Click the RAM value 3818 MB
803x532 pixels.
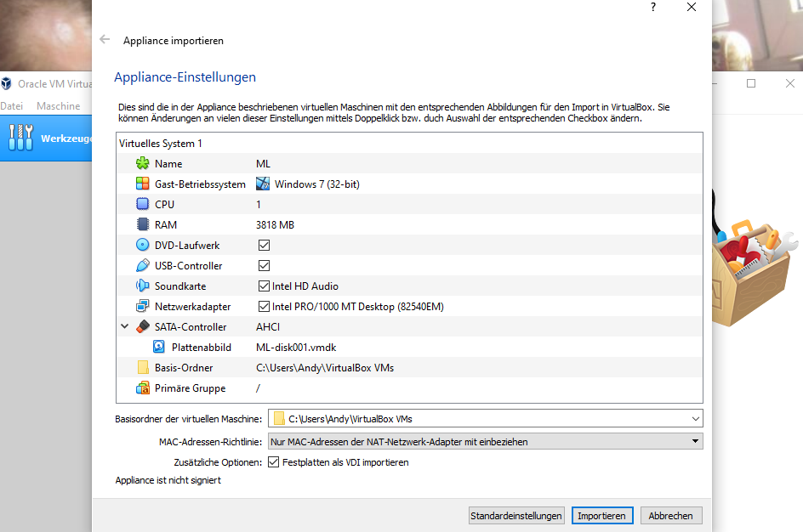(x=275, y=225)
